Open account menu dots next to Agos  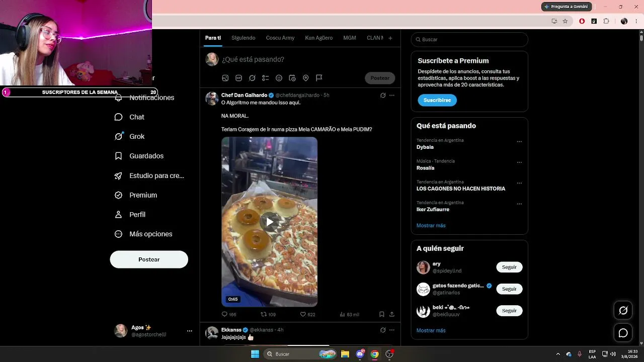point(190,331)
